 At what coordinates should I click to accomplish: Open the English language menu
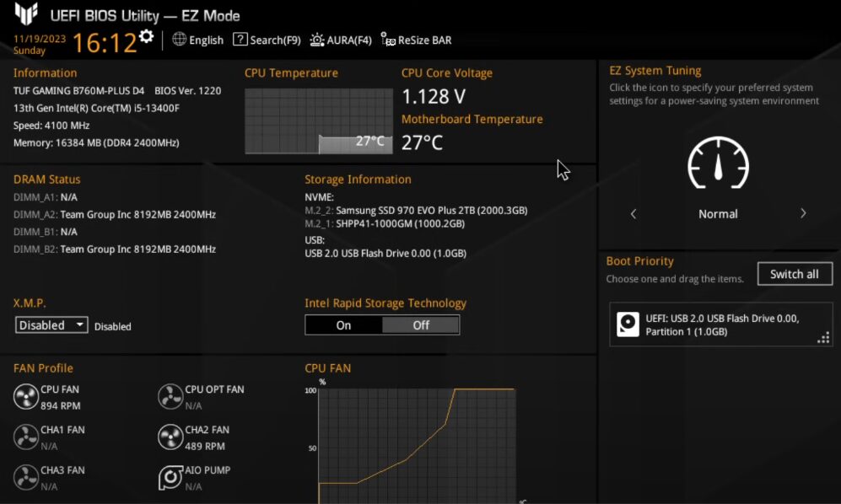point(206,40)
